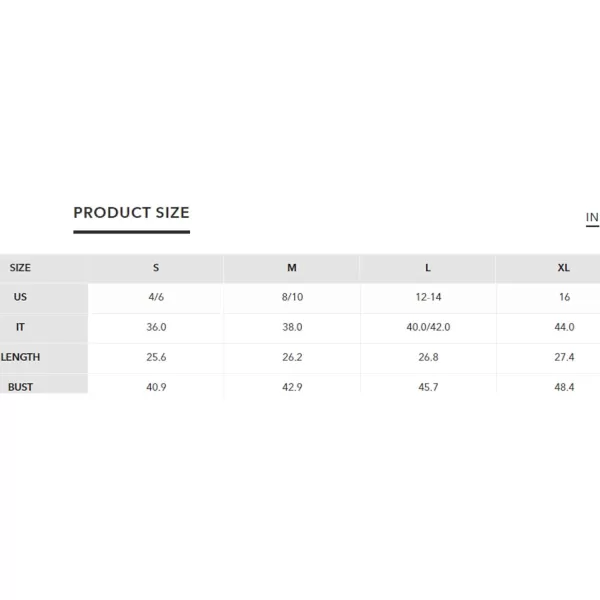Click the length value 26.2
This screenshot has height=600, width=600.
[292, 357]
